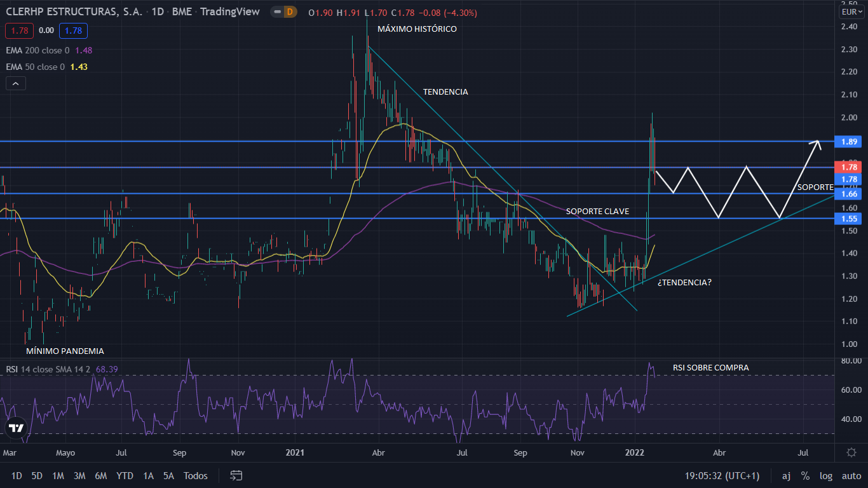Click the blue 1.78 buy price box
Screen dimensions: 868x488
[x=73, y=30]
